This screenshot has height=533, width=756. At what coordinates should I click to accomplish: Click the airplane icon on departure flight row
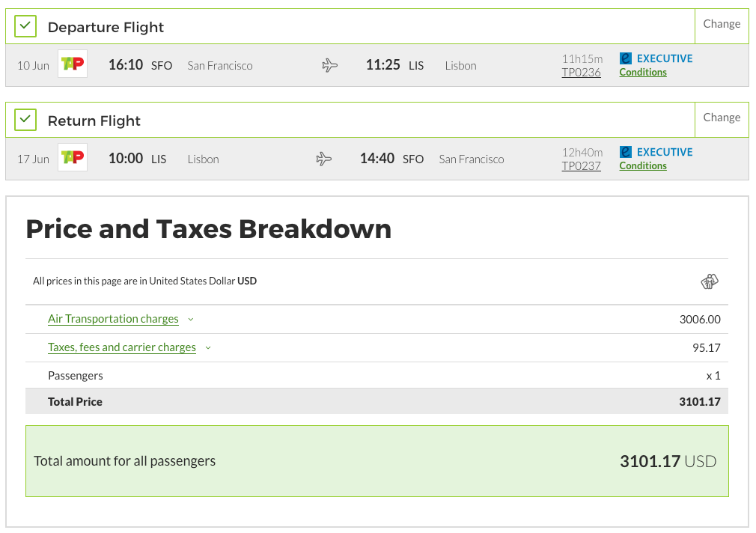(x=330, y=65)
